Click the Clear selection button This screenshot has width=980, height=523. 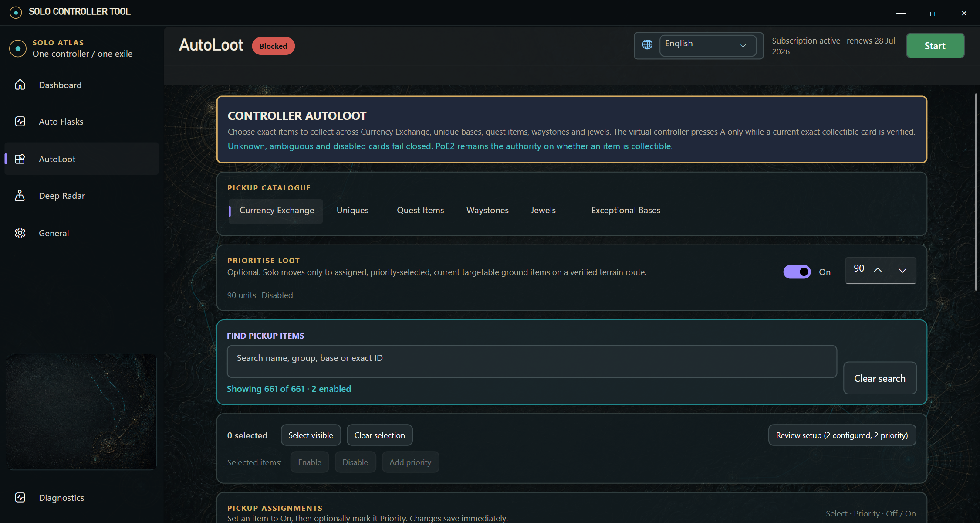[379, 435]
